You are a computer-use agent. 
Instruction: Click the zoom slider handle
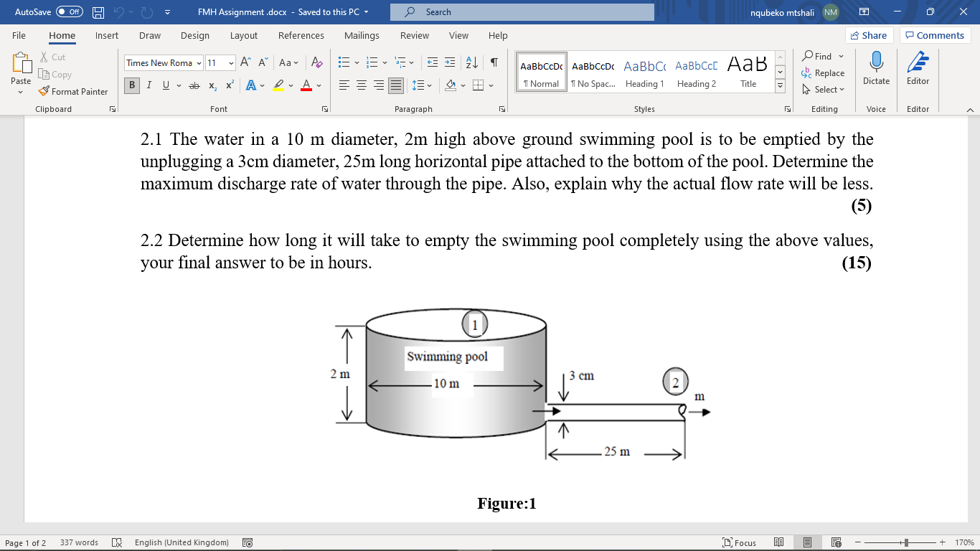click(x=907, y=542)
